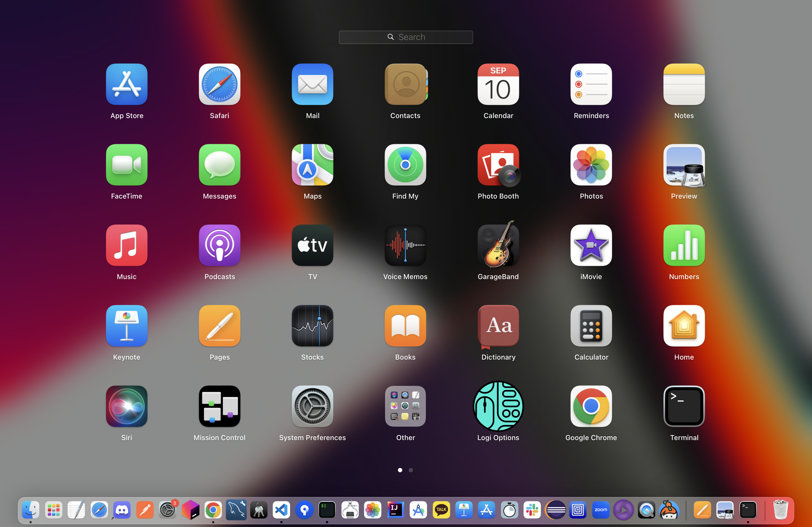The image size is (812, 527).
Task: Launch the Keynote app
Action: 126,326
